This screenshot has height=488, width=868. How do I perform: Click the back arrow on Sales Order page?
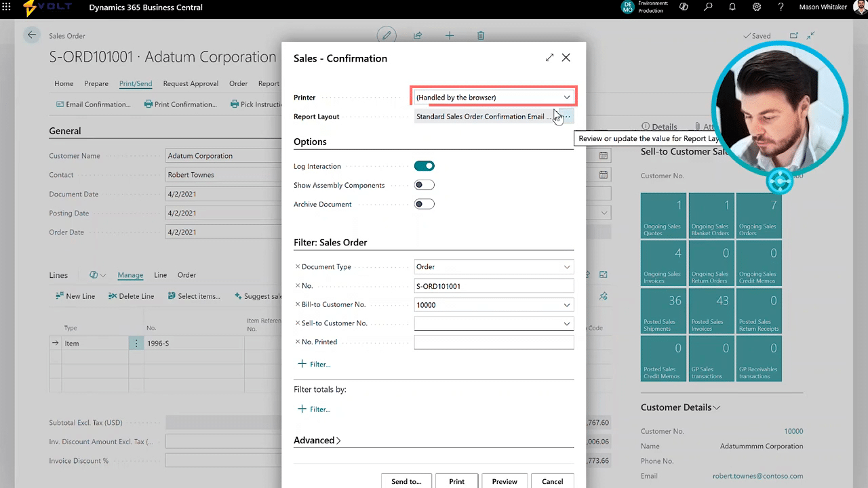coord(32,35)
